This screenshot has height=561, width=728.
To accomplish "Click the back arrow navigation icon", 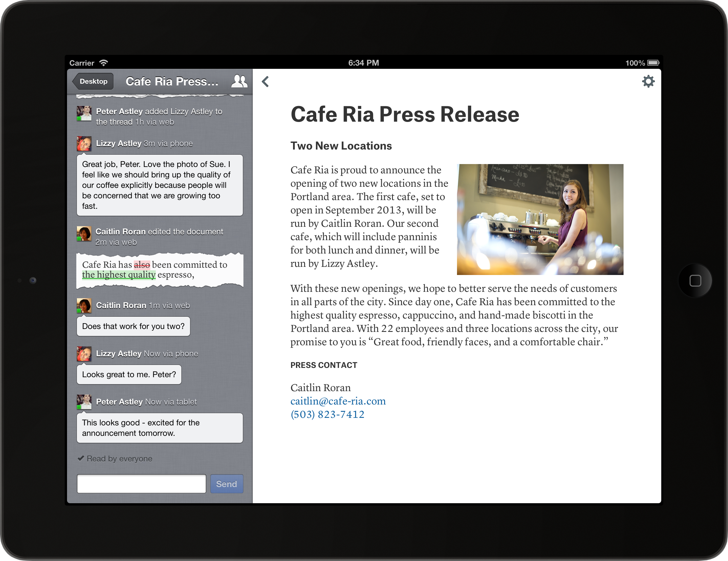I will click(x=266, y=81).
